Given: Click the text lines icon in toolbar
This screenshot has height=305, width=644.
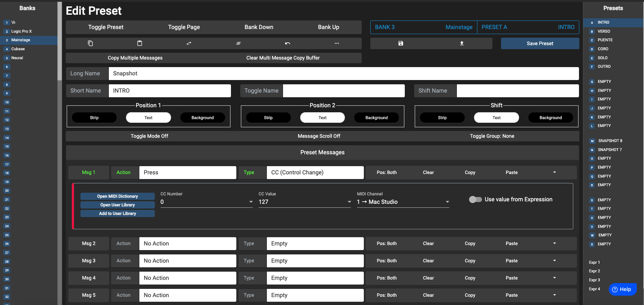Looking at the screenshot, I should tap(238, 43).
